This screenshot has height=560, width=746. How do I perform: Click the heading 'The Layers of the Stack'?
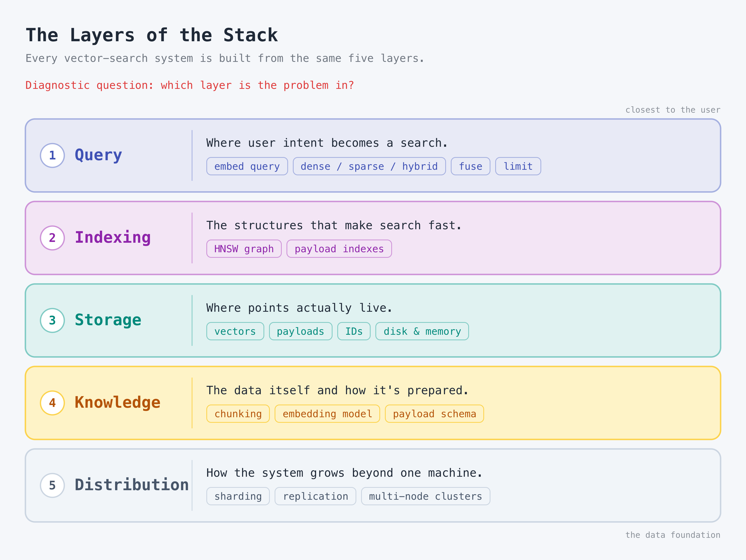tap(152, 35)
